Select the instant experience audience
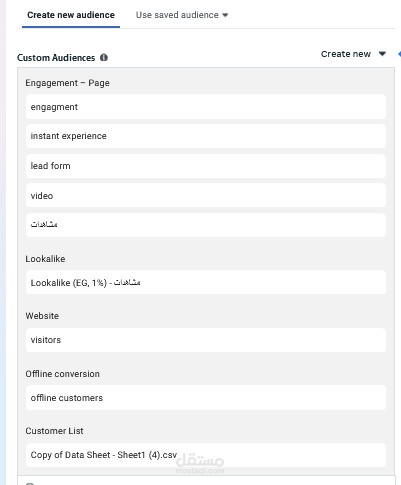401x485 pixels. 206,136
